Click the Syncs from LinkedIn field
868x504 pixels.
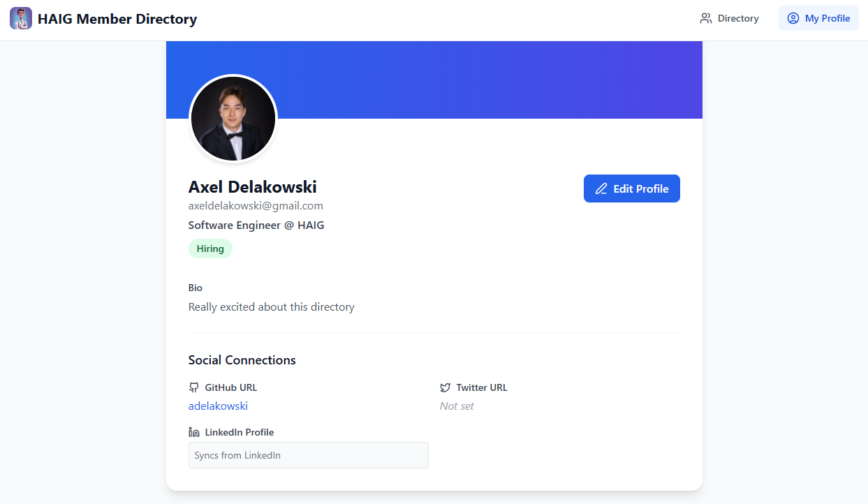[x=308, y=454]
